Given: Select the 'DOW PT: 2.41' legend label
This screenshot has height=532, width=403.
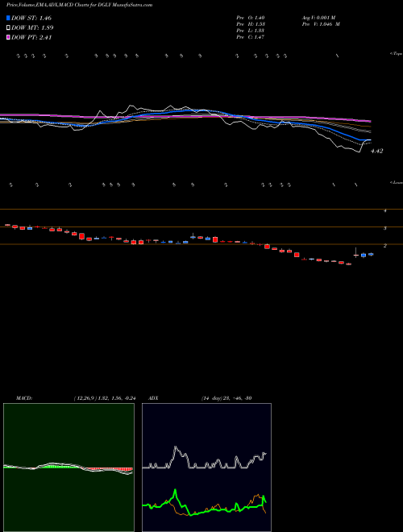Looking at the screenshot, I should pos(31,38).
